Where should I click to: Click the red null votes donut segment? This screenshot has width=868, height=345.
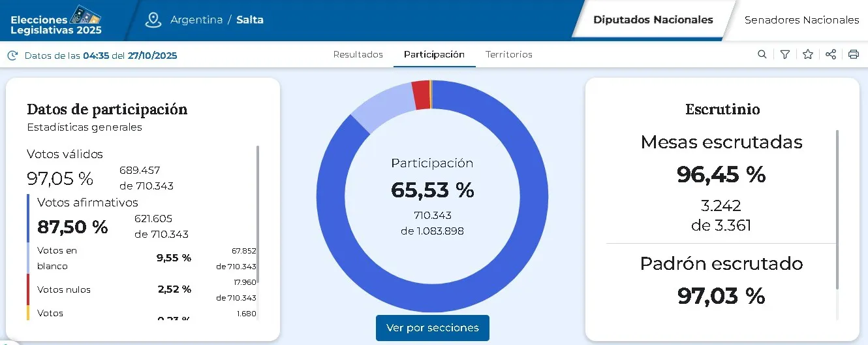421,95
